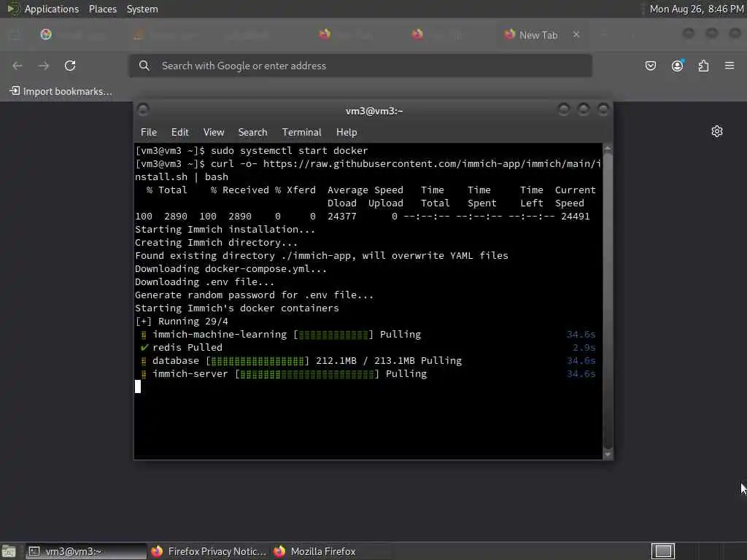Click '212.1MB / 213.1MB' text
The image size is (747, 560).
(x=365, y=360)
